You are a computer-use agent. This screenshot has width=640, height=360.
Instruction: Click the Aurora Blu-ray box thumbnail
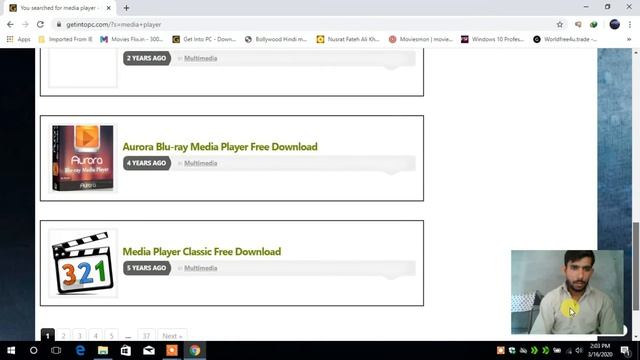(83, 158)
